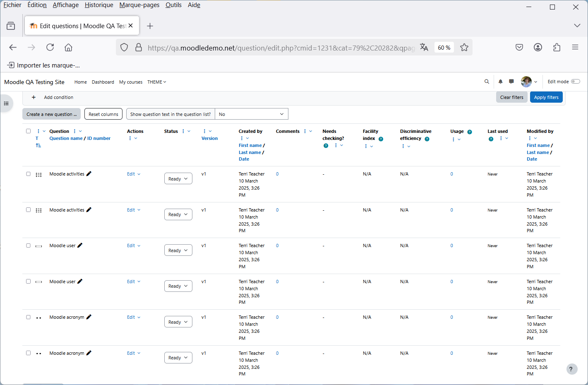Edit name of first Moodle activities question
Screen dimensions: 588x385
(x=89, y=174)
